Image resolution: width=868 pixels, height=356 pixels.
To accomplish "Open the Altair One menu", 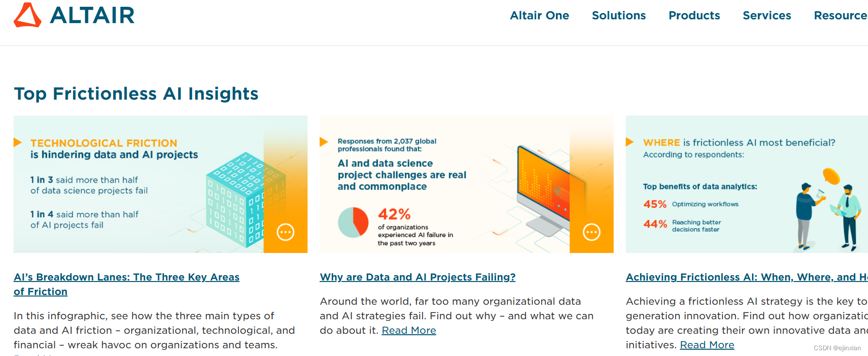I will (x=539, y=15).
